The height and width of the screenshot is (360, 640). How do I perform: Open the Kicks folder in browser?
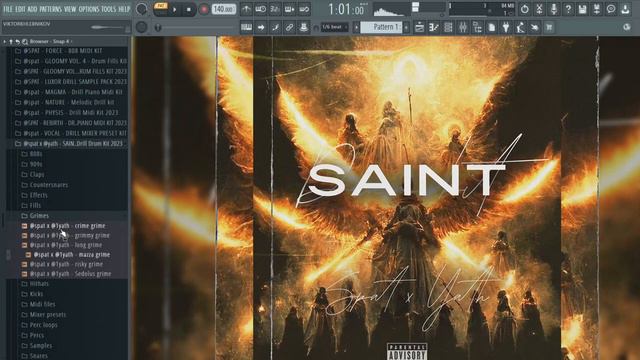36,294
